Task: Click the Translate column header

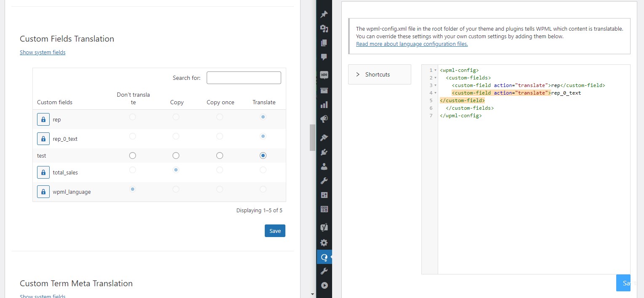Action: tap(264, 102)
